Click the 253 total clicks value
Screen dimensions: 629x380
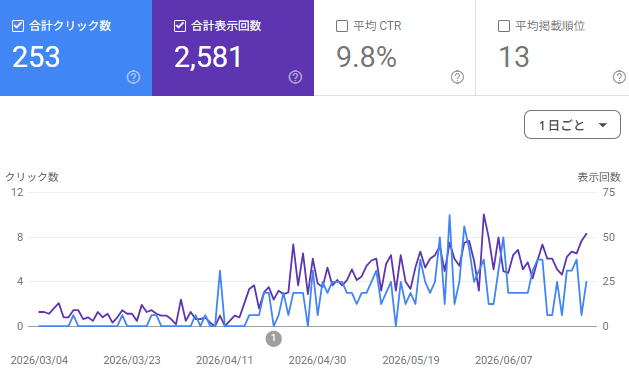[36, 57]
